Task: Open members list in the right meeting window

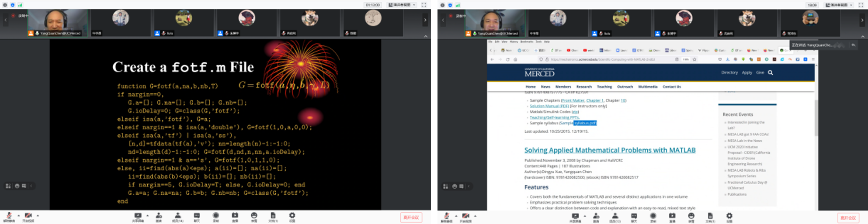Action: [x=615, y=217]
